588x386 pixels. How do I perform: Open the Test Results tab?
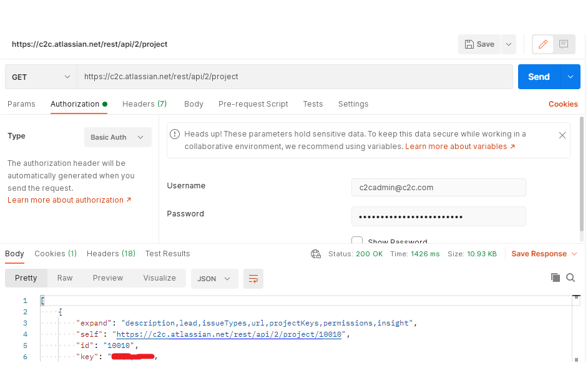pos(167,254)
